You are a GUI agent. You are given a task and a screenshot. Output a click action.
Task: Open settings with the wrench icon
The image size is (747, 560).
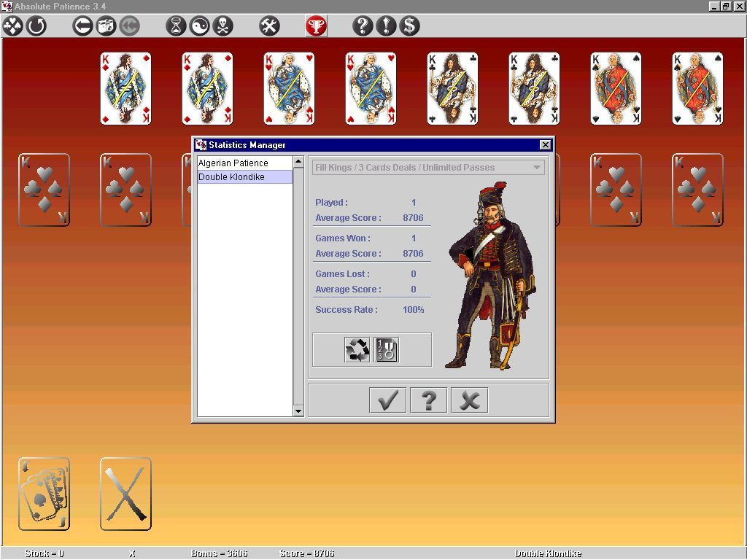[x=268, y=26]
